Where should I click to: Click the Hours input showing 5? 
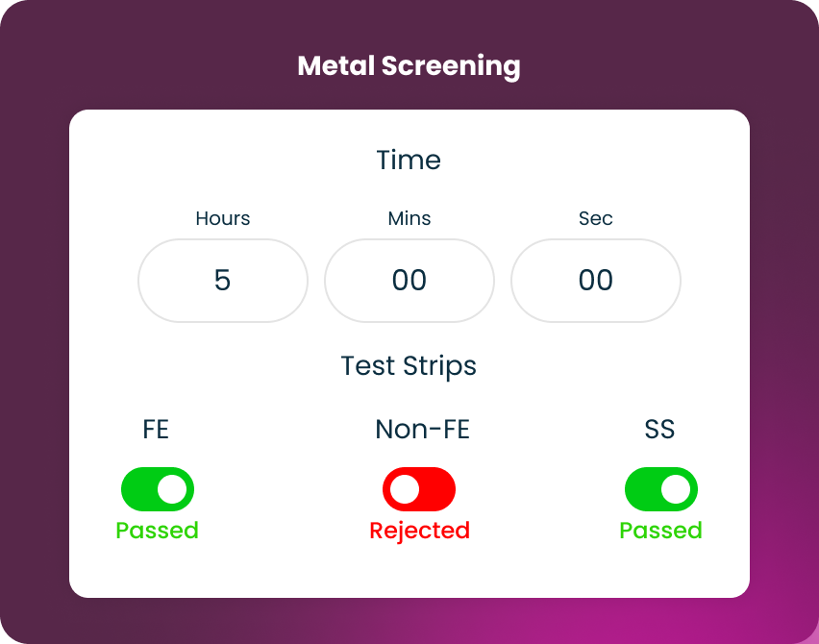pyautogui.click(x=223, y=281)
